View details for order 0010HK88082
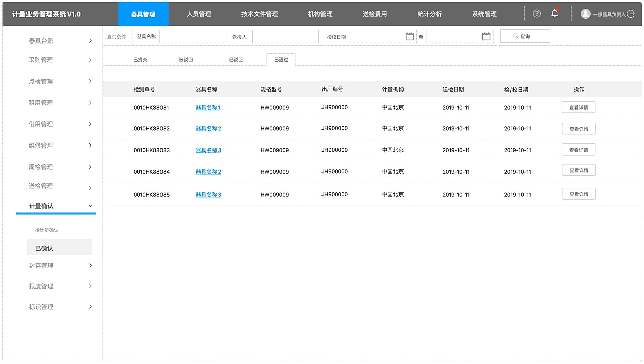This screenshot has height=364, width=644. pyautogui.click(x=579, y=129)
